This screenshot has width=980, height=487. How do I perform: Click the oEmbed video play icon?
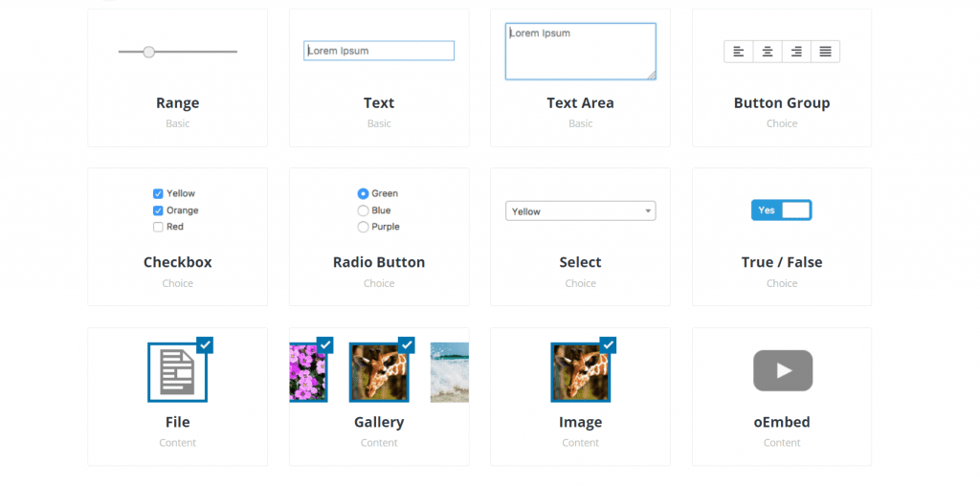[783, 370]
